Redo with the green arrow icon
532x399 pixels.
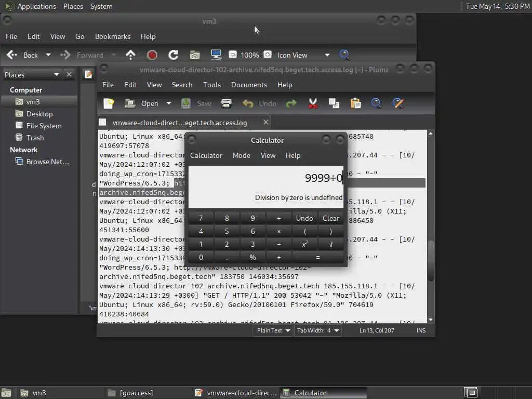tap(291, 103)
